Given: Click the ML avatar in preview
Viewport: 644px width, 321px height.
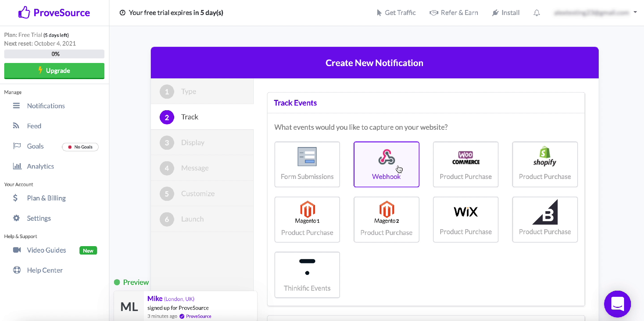Looking at the screenshot, I should (129, 307).
